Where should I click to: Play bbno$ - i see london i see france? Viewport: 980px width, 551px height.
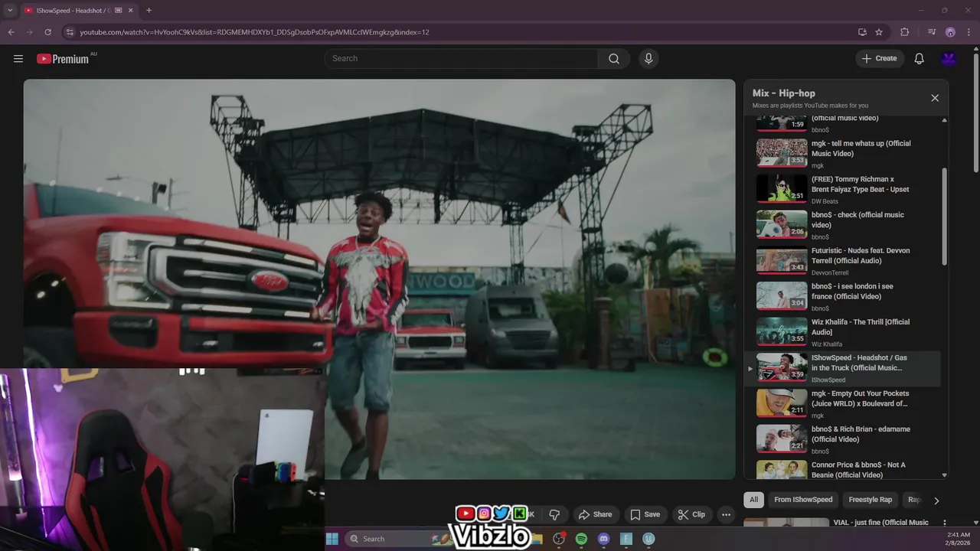click(x=842, y=296)
